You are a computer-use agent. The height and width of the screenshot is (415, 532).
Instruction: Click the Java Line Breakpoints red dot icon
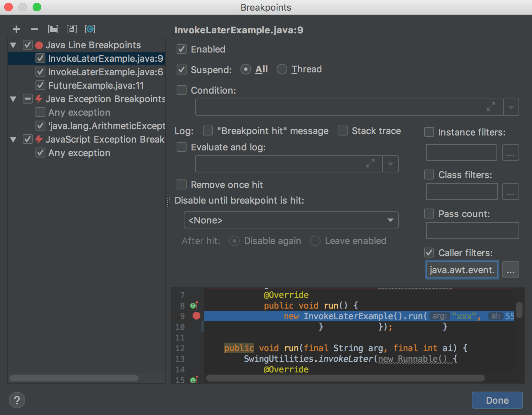coord(39,45)
